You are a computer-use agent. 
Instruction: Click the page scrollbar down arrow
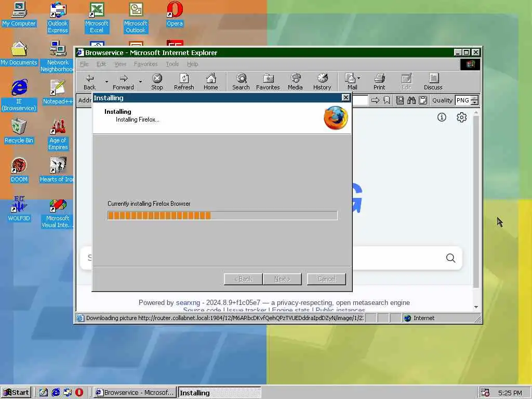[476, 307]
